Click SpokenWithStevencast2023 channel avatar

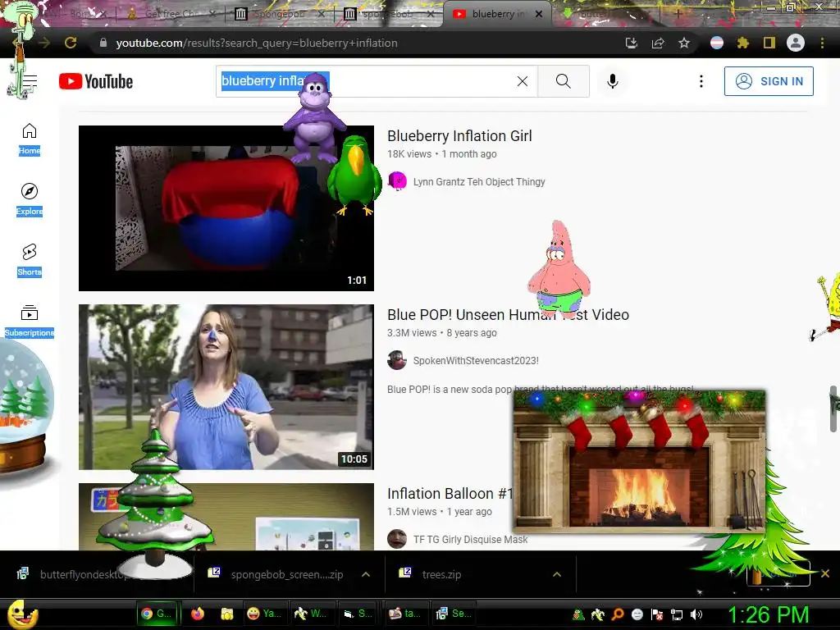pos(397,361)
